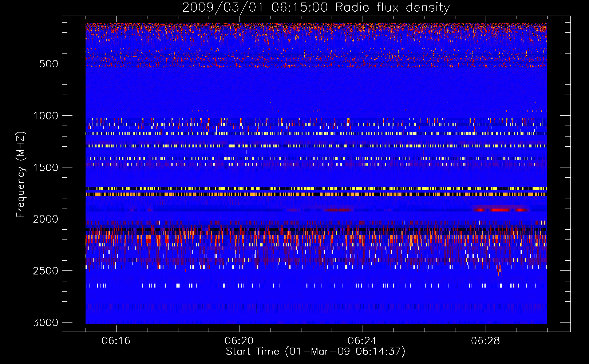Click the dim red emission near 1900 MHz at 06:23
The image size is (589, 364).
[x=339, y=210]
